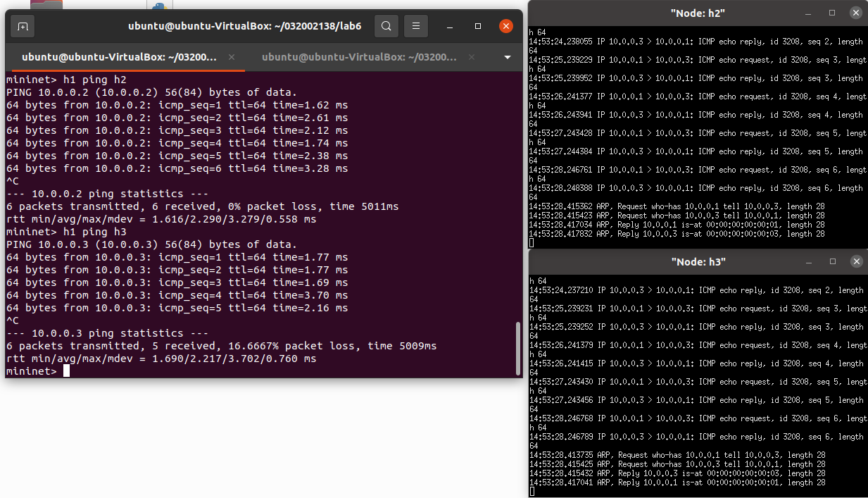Minimize the "Node: h2" window
This screenshot has height=498, width=868.
[x=807, y=13]
